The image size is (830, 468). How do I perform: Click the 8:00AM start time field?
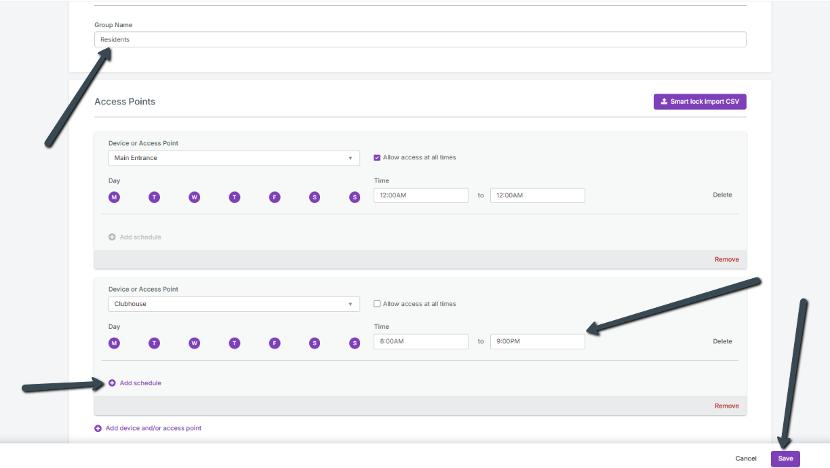420,341
